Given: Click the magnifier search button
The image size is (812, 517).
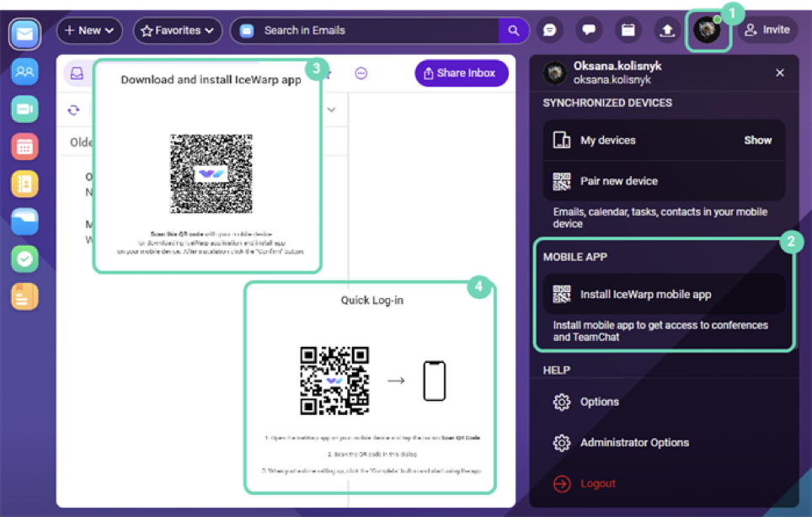Looking at the screenshot, I should coord(513,30).
